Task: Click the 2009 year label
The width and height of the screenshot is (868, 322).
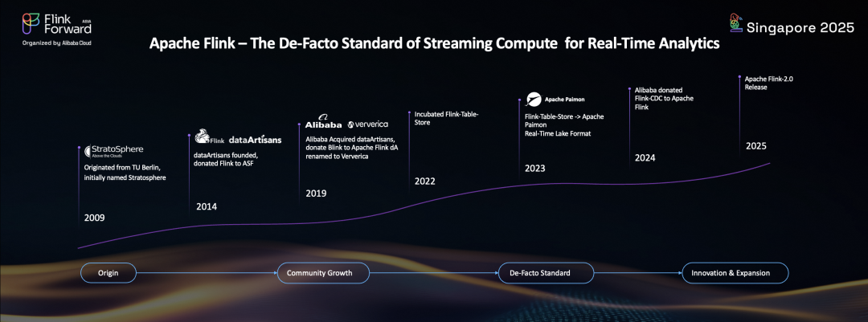Action: click(x=94, y=218)
